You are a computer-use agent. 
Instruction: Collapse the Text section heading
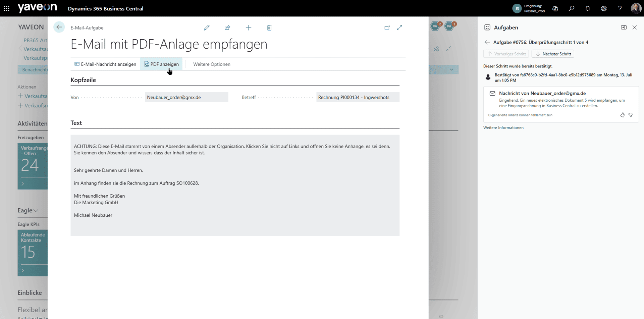pyautogui.click(x=76, y=123)
